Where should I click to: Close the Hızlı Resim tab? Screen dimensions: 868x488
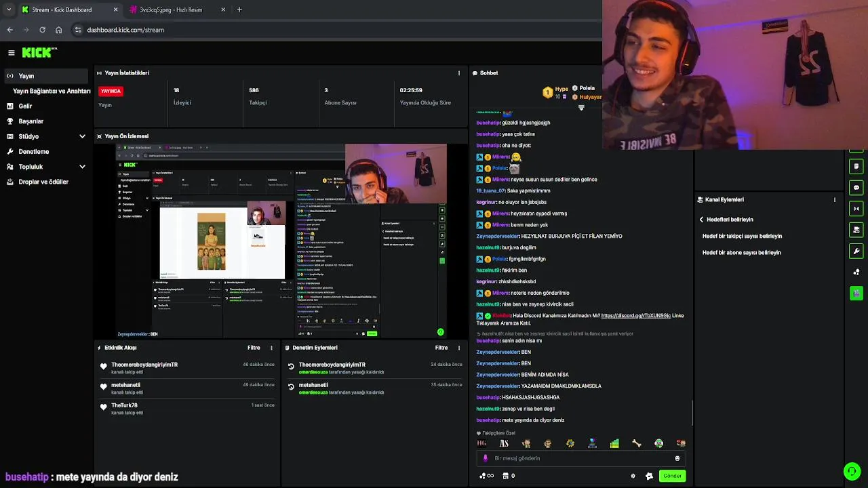[x=223, y=9]
